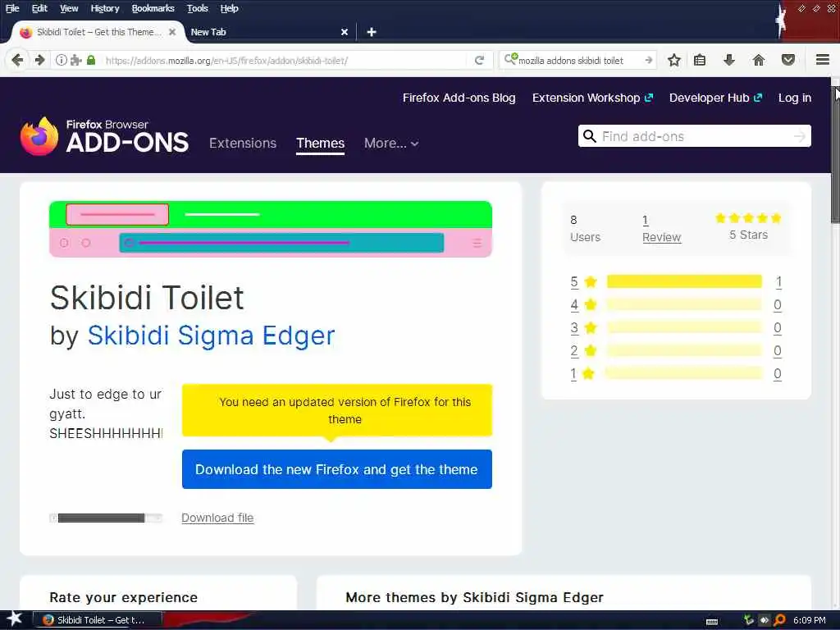Click the 3-star rating bar
This screenshot has width=840, height=630.
(684, 327)
